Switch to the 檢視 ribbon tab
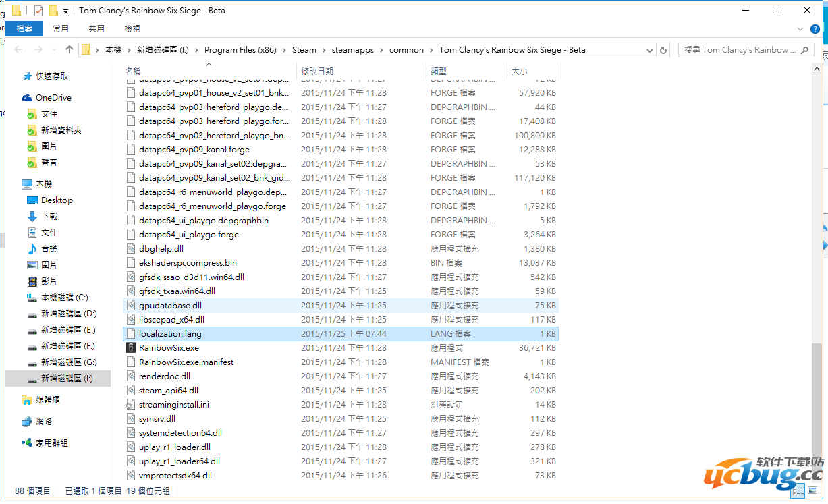Image resolution: width=828 pixels, height=504 pixels. tap(132, 28)
